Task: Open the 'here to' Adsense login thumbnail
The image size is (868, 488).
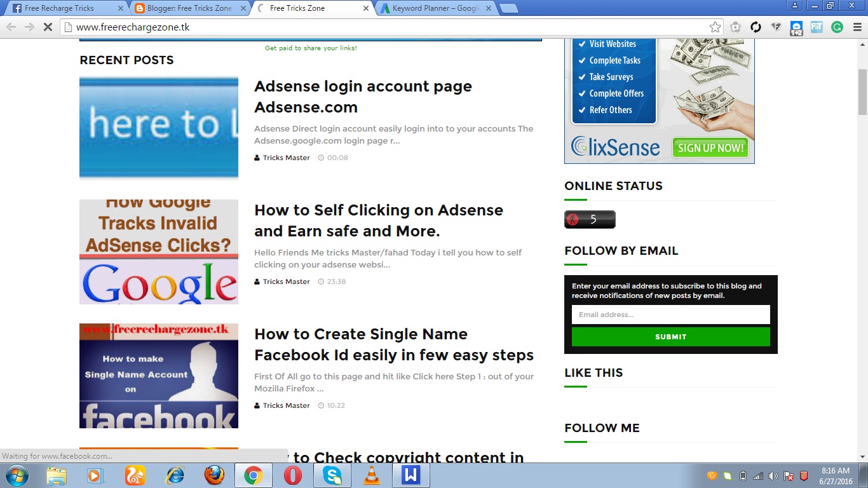Action: click(159, 129)
